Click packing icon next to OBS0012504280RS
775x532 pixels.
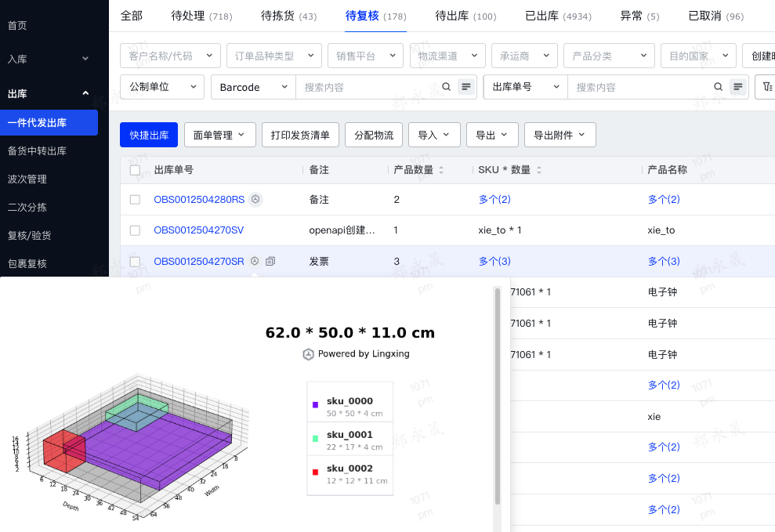pyautogui.click(x=255, y=200)
